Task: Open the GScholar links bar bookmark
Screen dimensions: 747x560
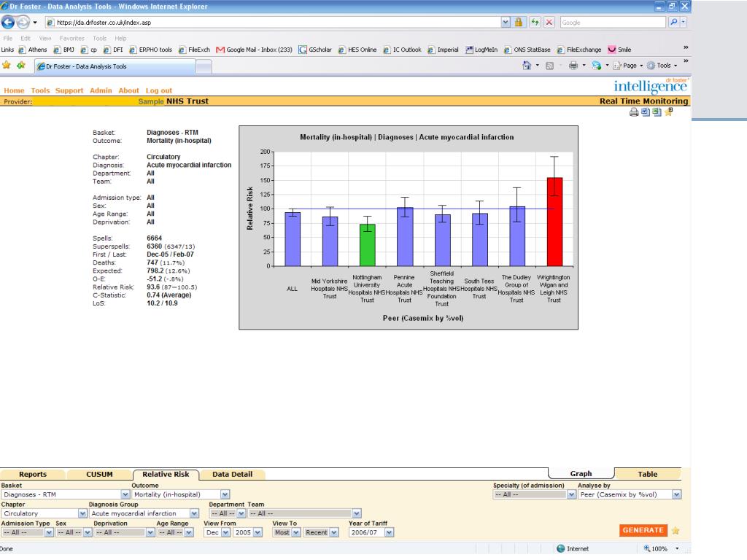Action: [x=315, y=50]
